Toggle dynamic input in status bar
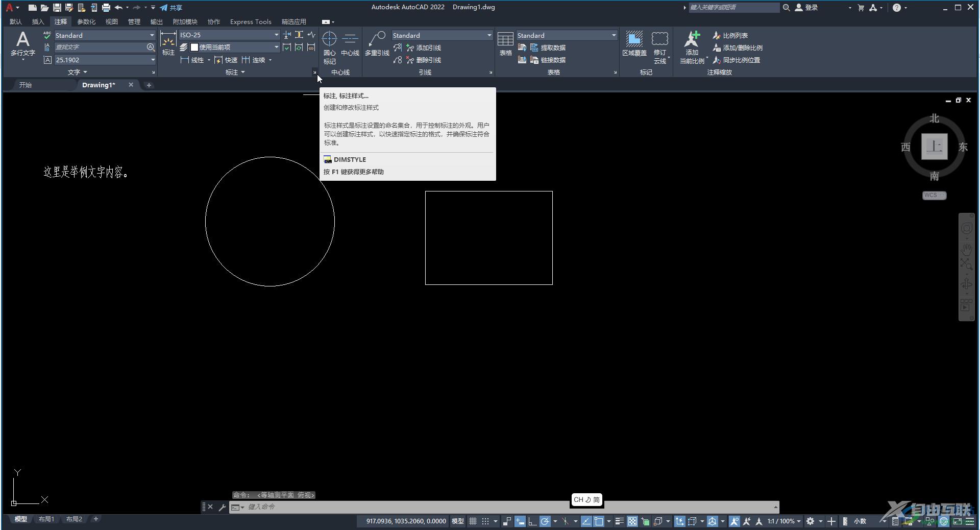Viewport: 980px width, 530px height. pyautogui.click(x=520, y=521)
